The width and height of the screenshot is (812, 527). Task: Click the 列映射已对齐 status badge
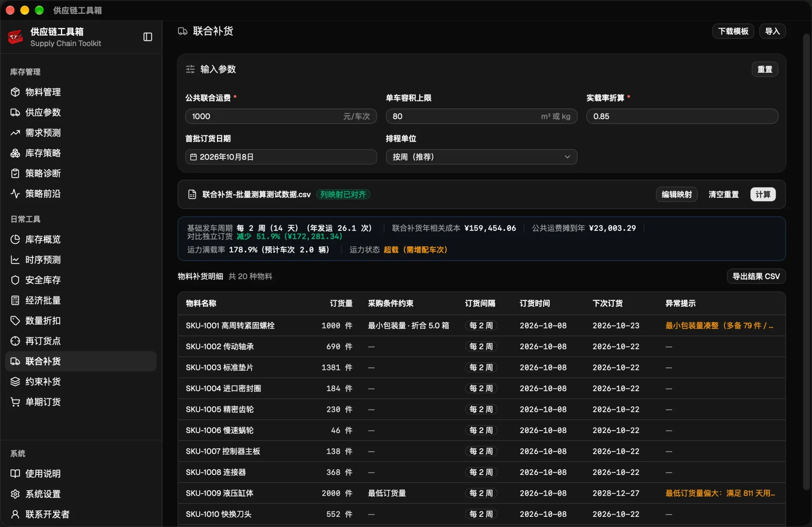343,194
